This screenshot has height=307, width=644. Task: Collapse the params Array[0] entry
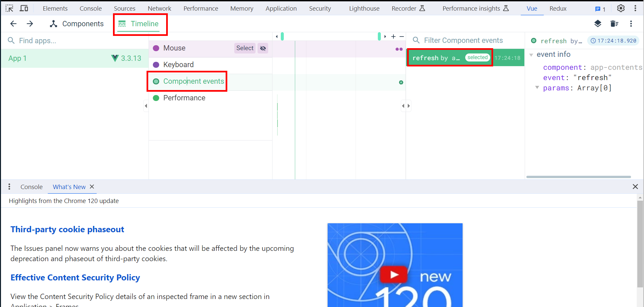tap(537, 87)
